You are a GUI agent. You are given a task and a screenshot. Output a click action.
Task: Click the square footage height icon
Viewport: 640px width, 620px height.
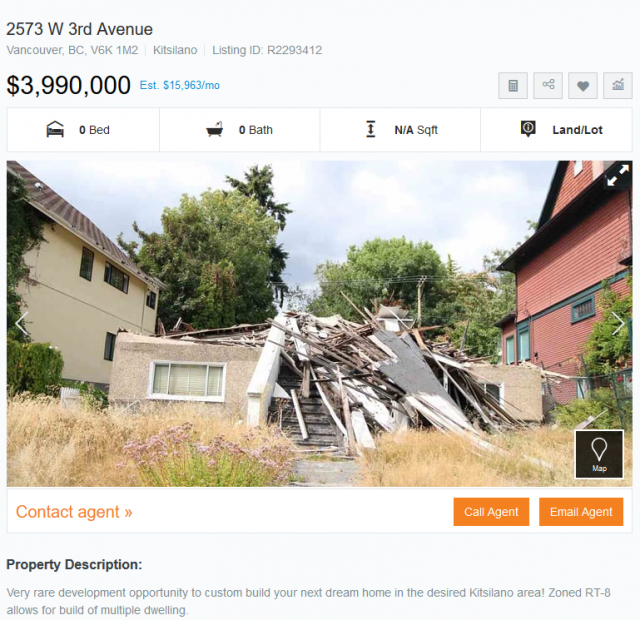[371, 129]
